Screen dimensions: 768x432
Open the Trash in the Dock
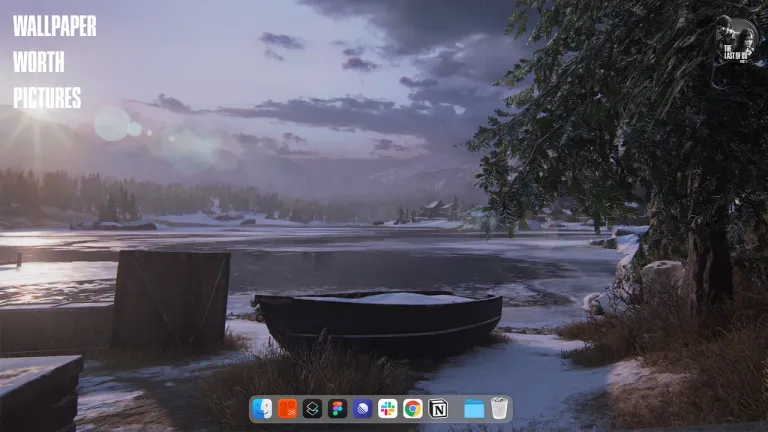pos(499,408)
